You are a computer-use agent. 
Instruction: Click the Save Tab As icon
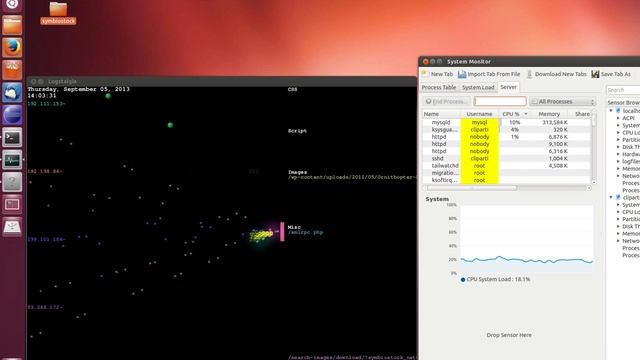[595, 74]
